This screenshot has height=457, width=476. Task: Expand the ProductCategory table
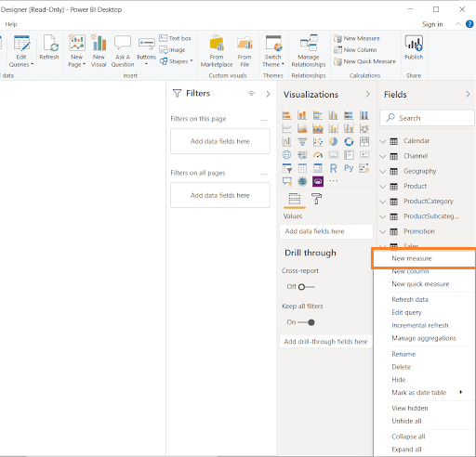tap(383, 202)
